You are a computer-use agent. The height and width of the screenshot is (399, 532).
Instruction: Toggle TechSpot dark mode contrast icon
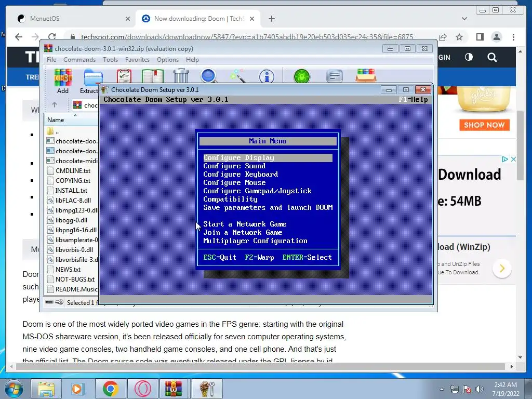tap(469, 57)
